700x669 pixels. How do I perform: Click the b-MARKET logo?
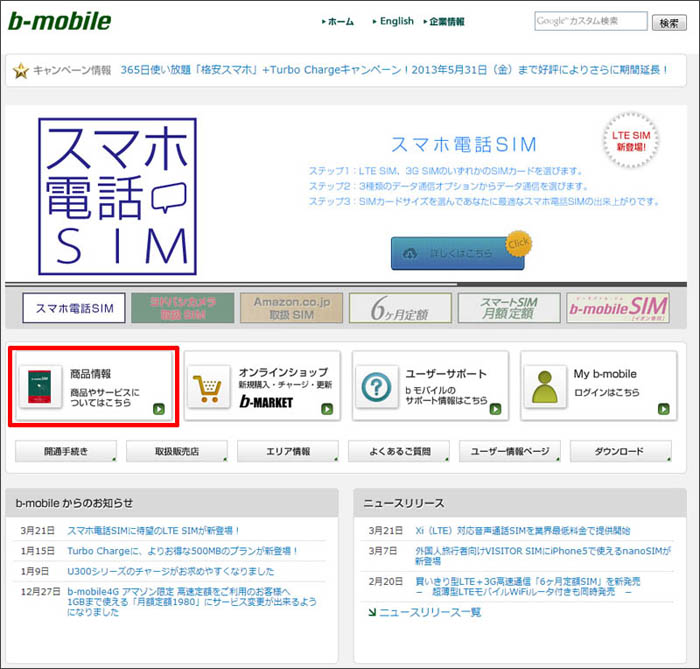pyautogui.click(x=266, y=402)
